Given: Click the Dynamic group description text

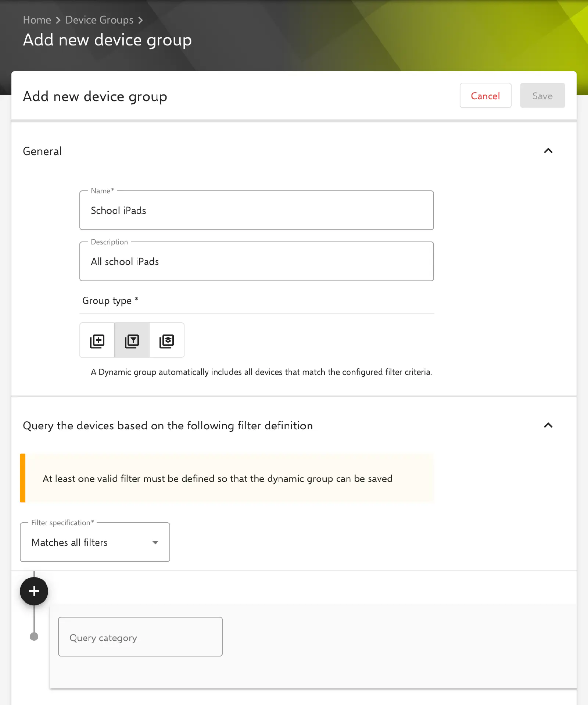Looking at the screenshot, I should 261,372.
